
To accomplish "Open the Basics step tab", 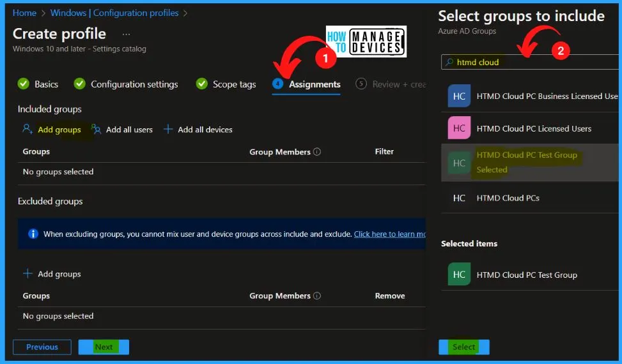I will (x=46, y=84).
